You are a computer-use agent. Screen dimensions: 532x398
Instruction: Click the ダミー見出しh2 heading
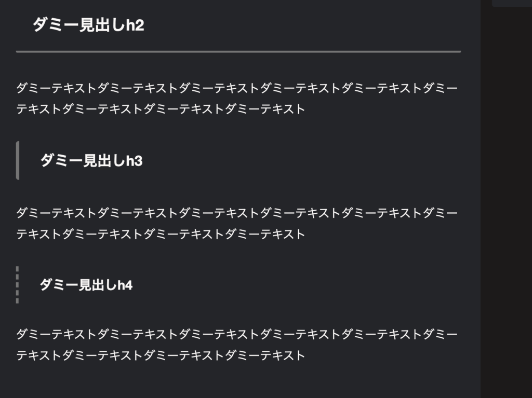click(x=88, y=25)
